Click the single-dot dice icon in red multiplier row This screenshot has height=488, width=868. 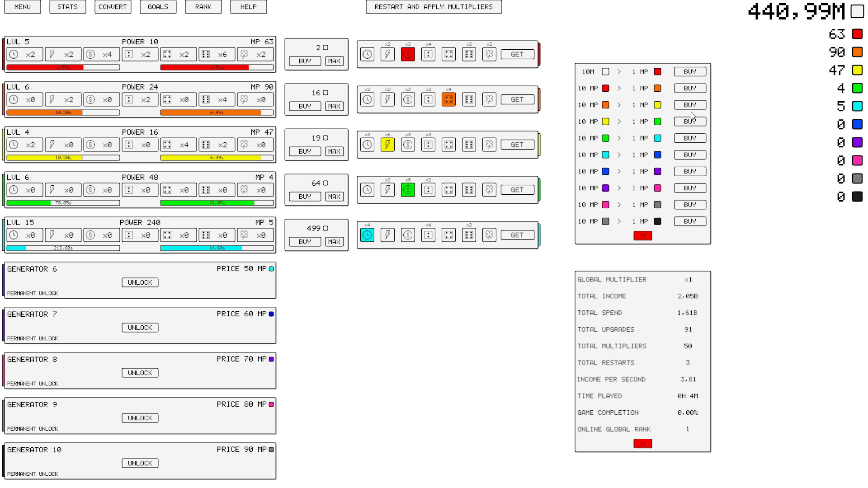[x=428, y=54]
